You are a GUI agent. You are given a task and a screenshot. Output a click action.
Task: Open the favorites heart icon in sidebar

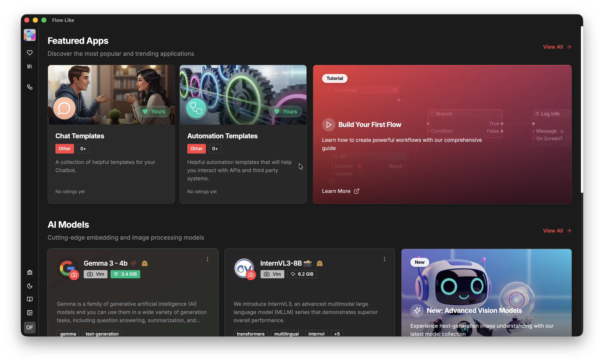pos(29,53)
